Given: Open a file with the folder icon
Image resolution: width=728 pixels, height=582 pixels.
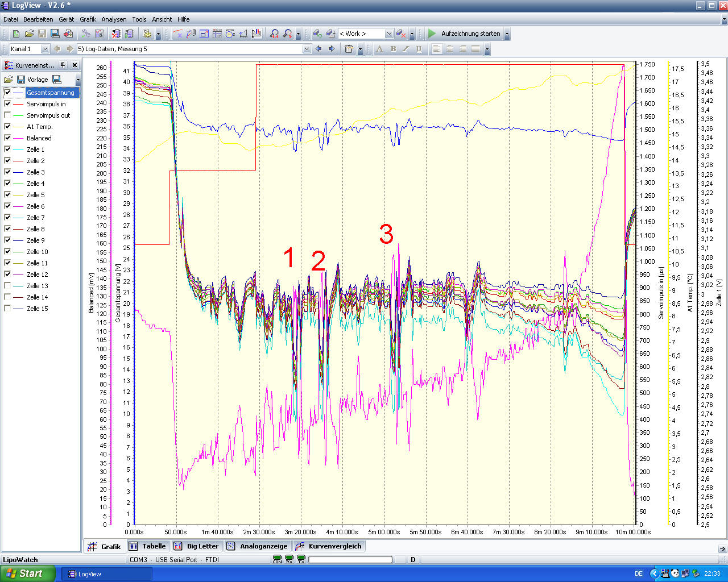Looking at the screenshot, I should coord(29,34).
